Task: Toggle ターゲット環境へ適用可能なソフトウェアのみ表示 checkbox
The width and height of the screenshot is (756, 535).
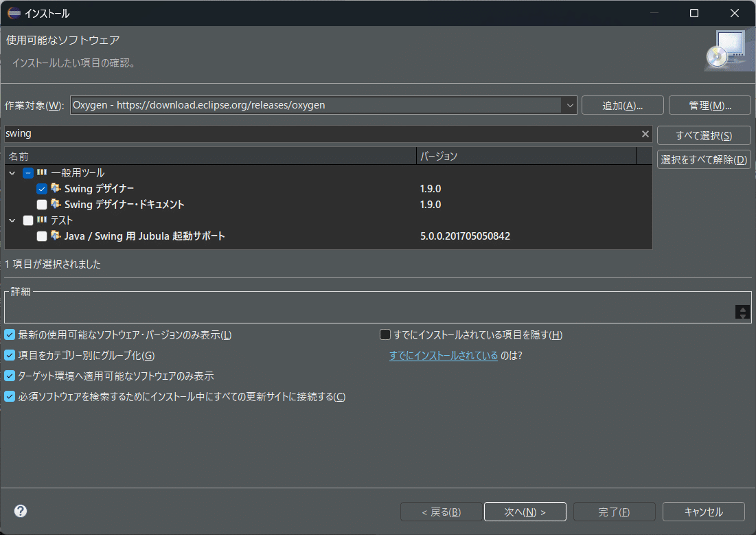Action: pyautogui.click(x=10, y=376)
